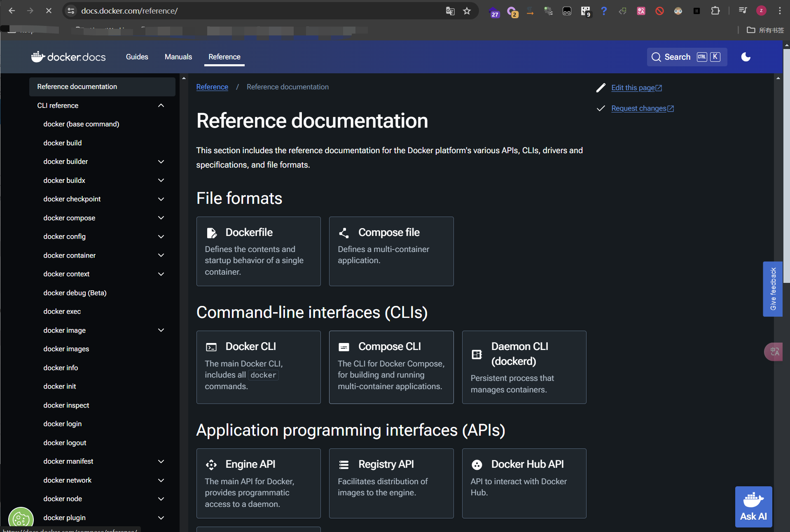This screenshot has height=532, width=790.
Task: Expand docker manifest submenu
Action: click(x=161, y=461)
